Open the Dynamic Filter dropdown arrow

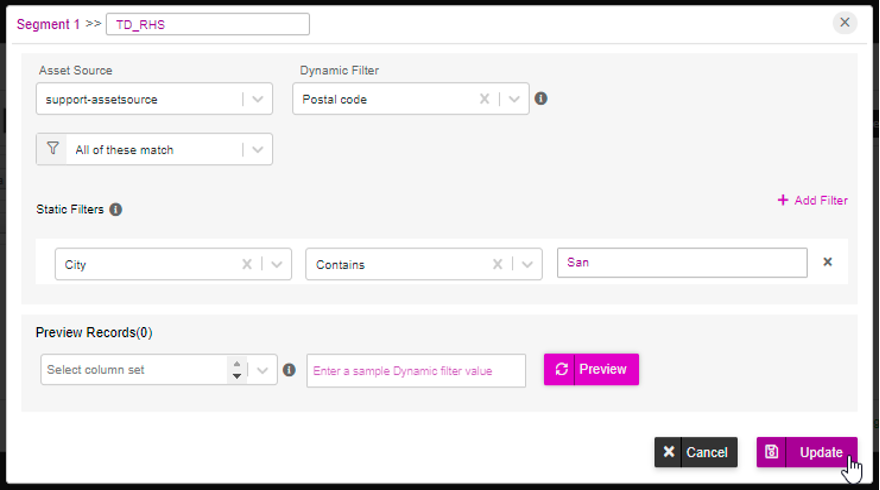pyautogui.click(x=514, y=99)
